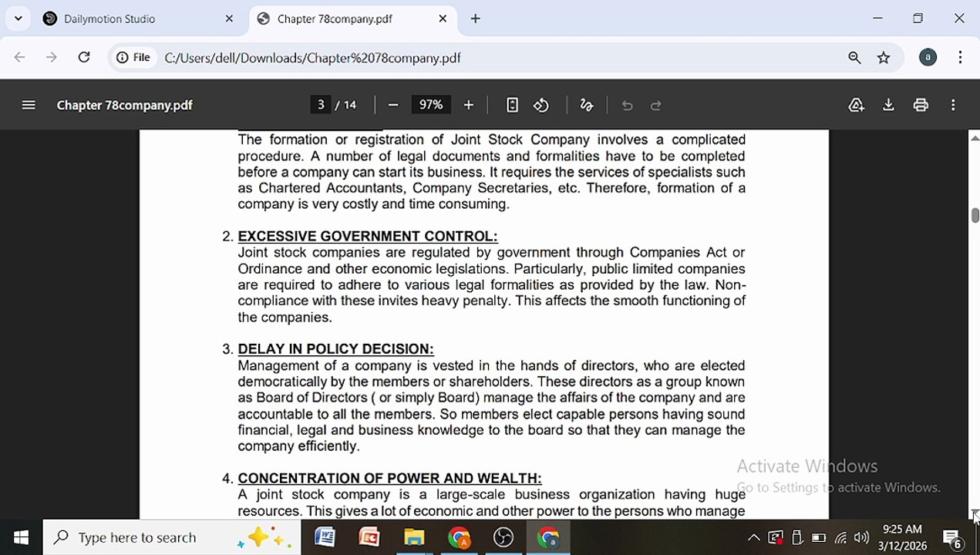Open the volume control in tray
Screen dimensions: 980x555
(x=861, y=537)
